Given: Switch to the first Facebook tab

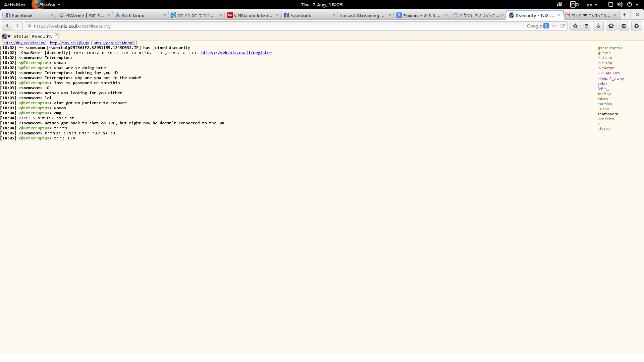Looking at the screenshot, I should click(30, 15).
